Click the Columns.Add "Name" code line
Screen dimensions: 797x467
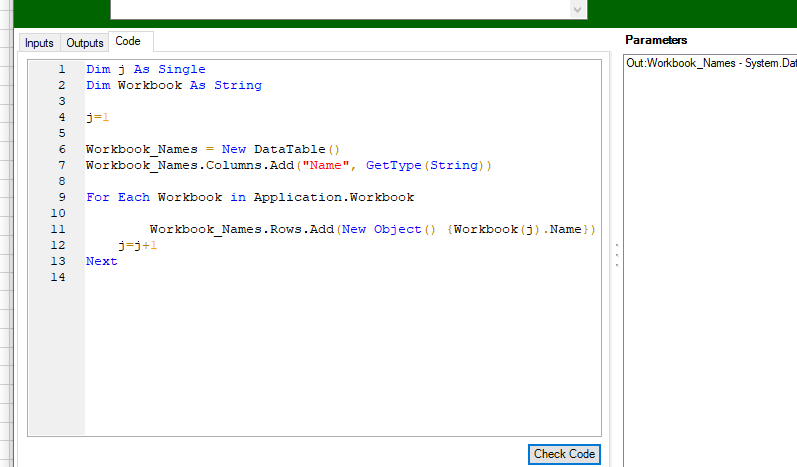289,165
